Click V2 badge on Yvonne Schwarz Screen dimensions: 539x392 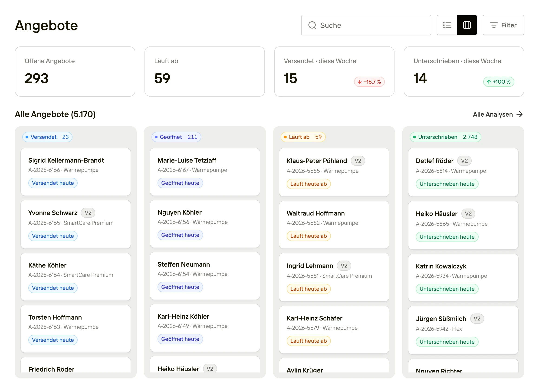(x=88, y=213)
